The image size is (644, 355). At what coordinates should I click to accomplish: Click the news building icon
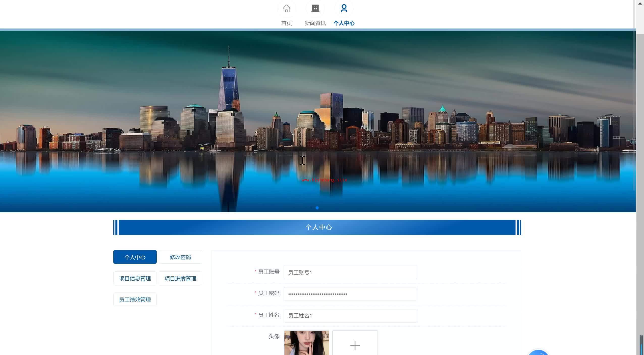[x=315, y=9]
